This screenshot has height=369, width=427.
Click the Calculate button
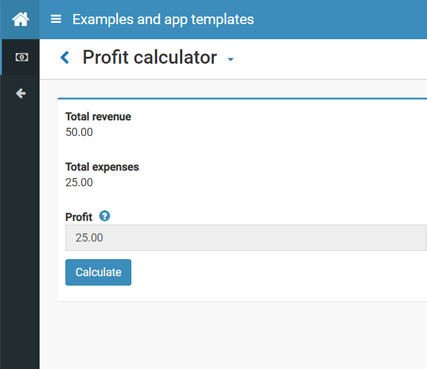[x=98, y=272]
